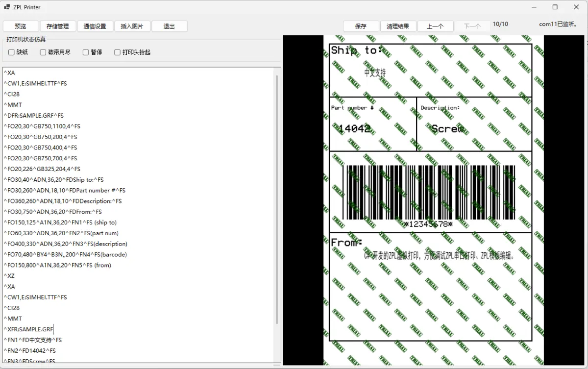Open 通信设置 communication settings

coord(95,26)
